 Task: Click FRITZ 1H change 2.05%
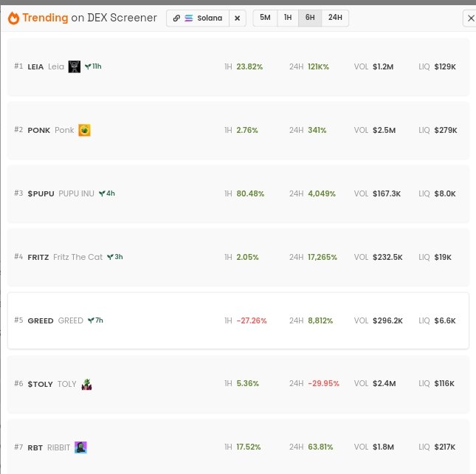click(247, 257)
